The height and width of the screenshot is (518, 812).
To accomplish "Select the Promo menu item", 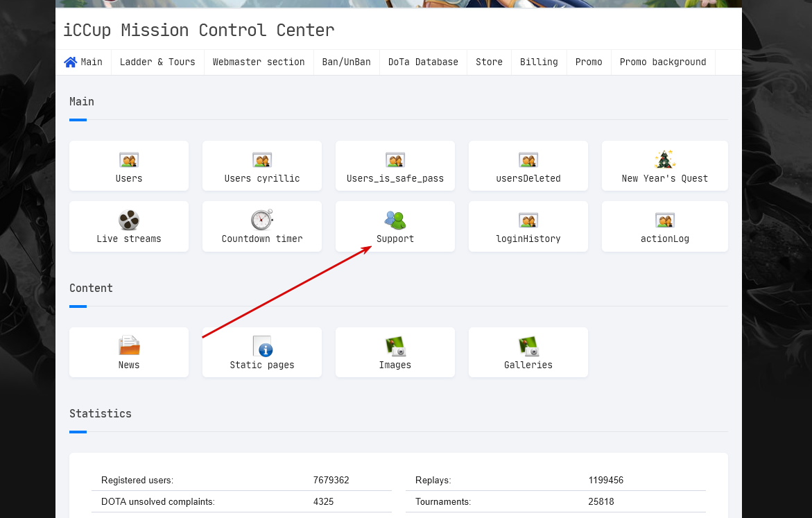I will pyautogui.click(x=589, y=62).
